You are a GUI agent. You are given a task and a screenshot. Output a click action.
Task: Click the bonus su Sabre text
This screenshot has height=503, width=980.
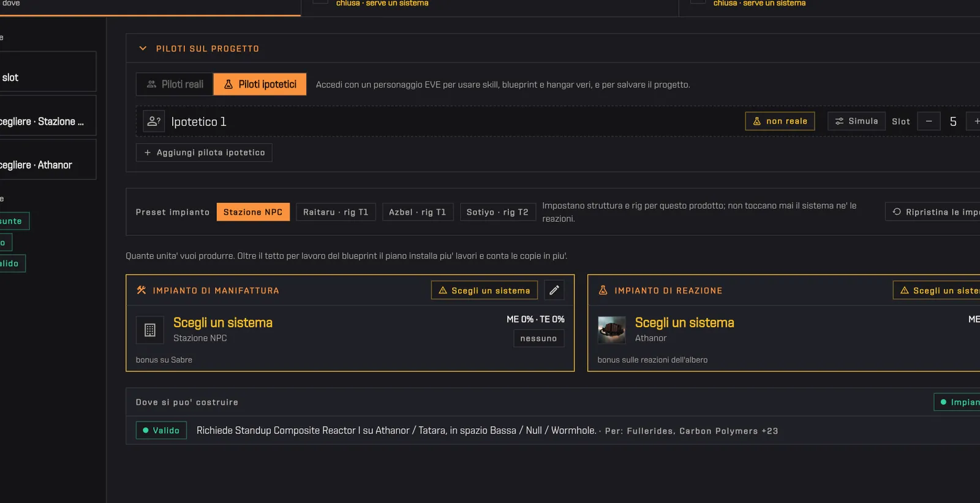(164, 360)
